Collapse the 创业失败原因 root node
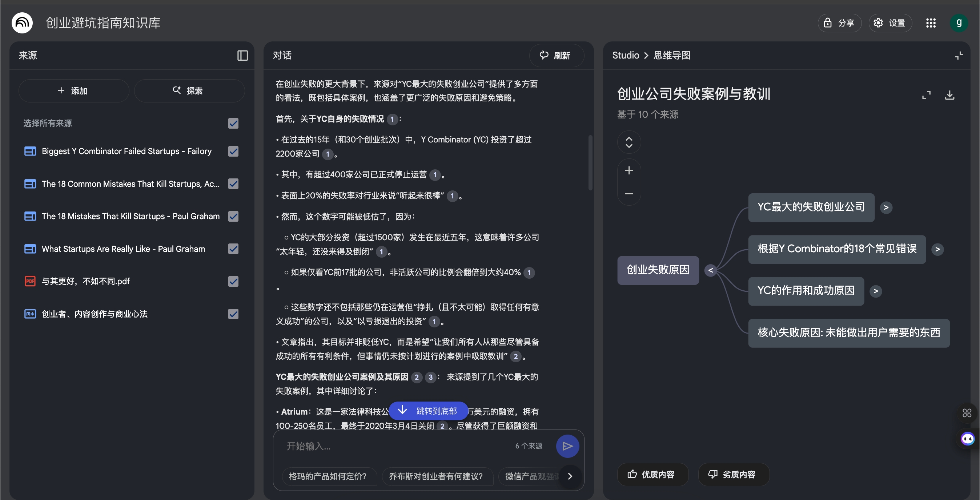The width and height of the screenshot is (980, 500). pyautogui.click(x=710, y=270)
